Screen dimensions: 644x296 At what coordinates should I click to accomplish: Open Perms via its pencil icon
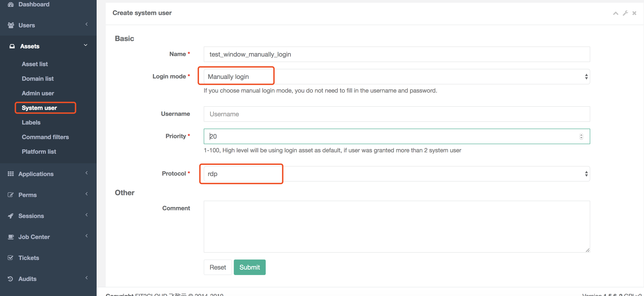coord(11,195)
